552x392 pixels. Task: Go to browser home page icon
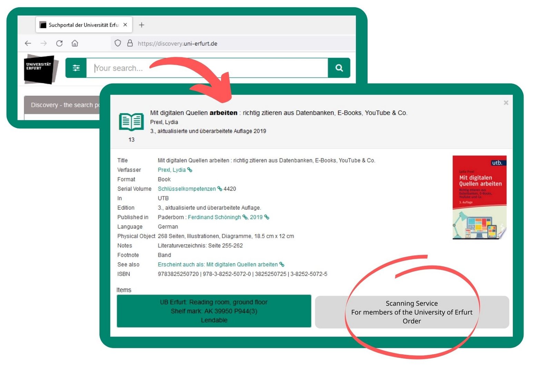(x=75, y=43)
